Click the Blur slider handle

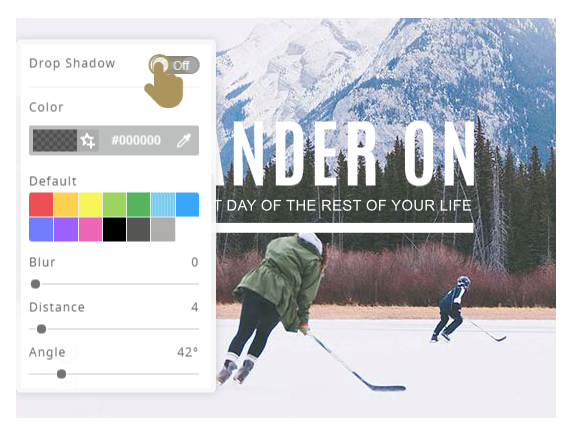[x=35, y=284]
